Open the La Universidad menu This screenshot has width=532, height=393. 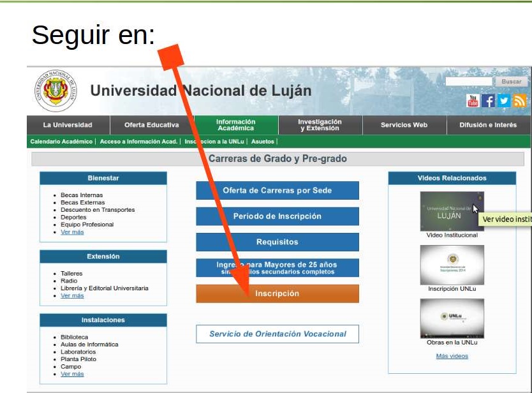tap(68, 125)
